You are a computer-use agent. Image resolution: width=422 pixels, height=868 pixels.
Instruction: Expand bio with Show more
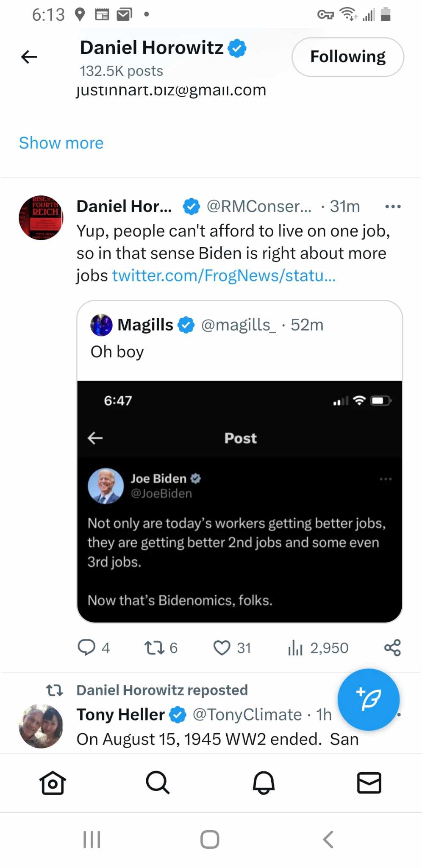(x=61, y=143)
